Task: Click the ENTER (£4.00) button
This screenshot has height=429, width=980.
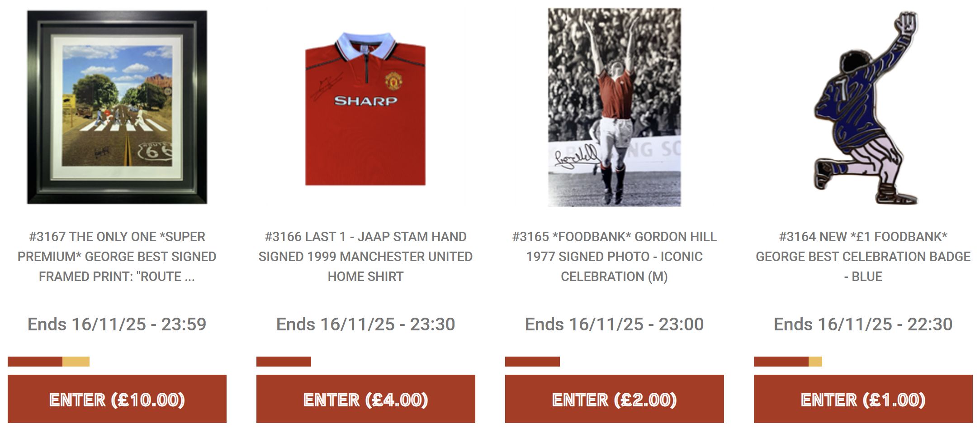Action: click(x=366, y=399)
